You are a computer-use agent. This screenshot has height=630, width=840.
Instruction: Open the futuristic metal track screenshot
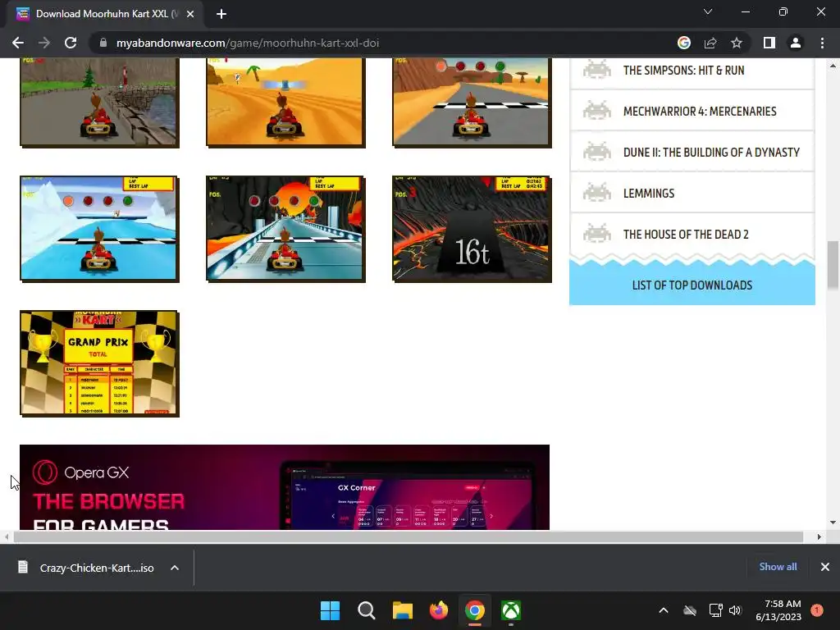(285, 229)
